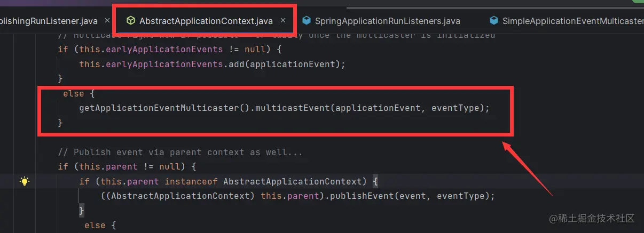Click the getApplicationEventMulticaster method call
This screenshot has width=644, height=233.
[x=159, y=108]
